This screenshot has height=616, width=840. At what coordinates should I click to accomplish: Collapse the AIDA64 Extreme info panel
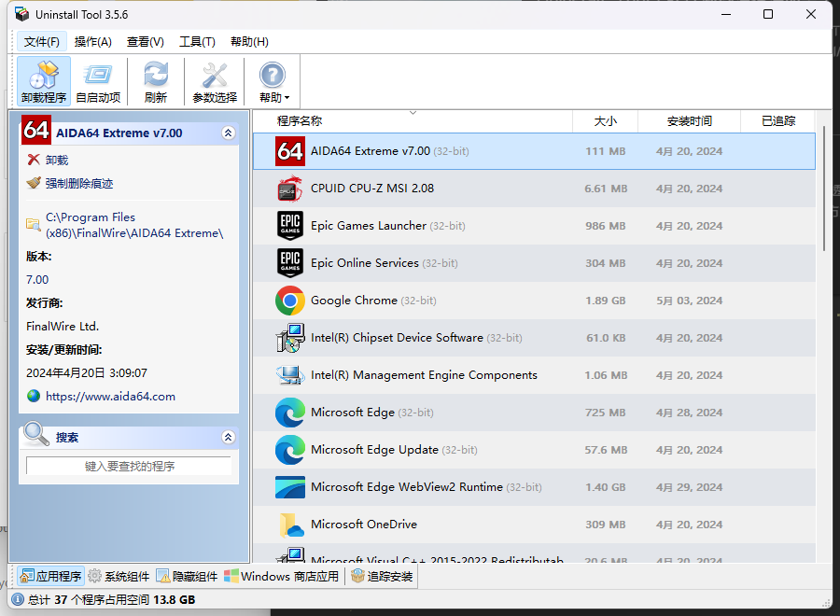(x=229, y=133)
